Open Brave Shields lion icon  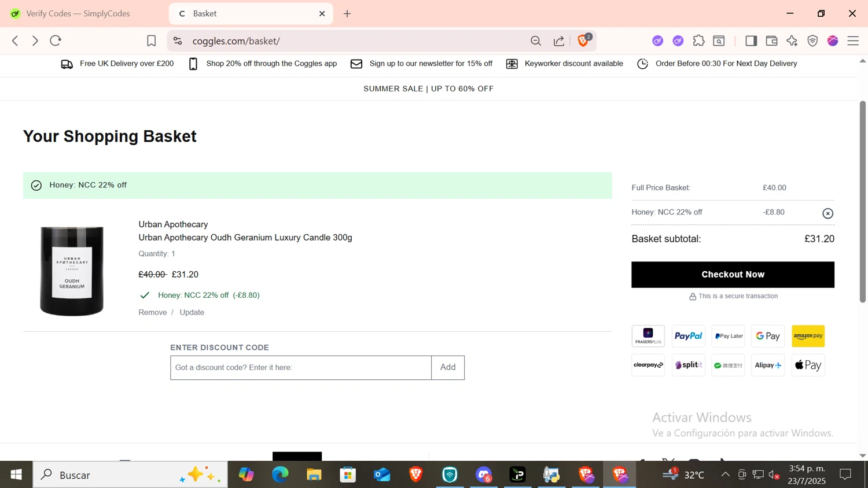pyautogui.click(x=584, y=40)
